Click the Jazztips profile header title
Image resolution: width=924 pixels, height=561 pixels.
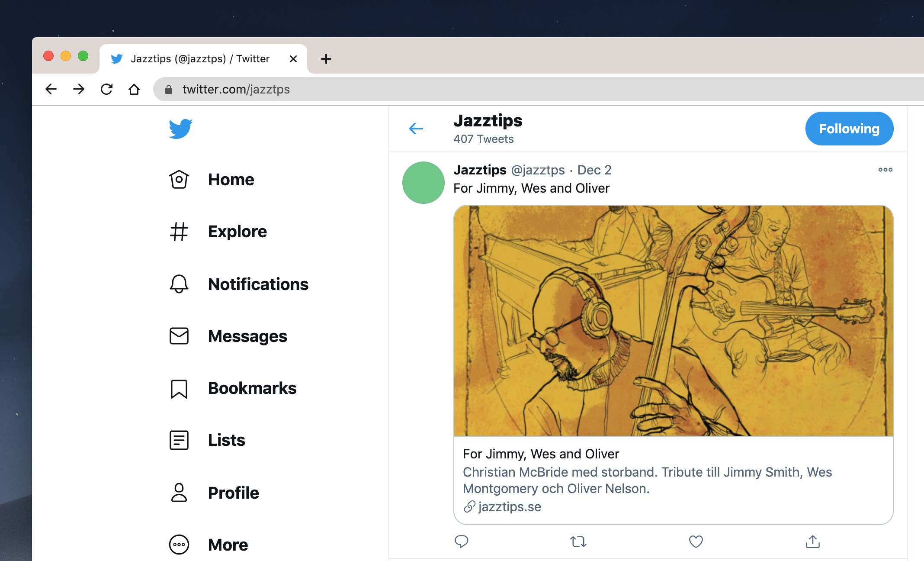(488, 121)
